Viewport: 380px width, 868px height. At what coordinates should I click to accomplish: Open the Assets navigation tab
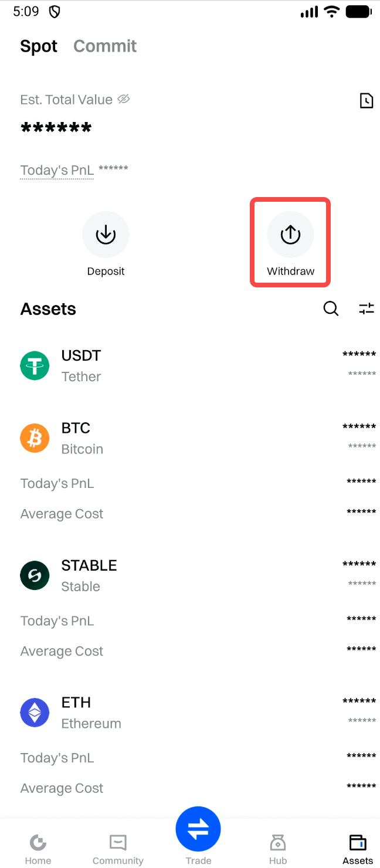point(358,849)
